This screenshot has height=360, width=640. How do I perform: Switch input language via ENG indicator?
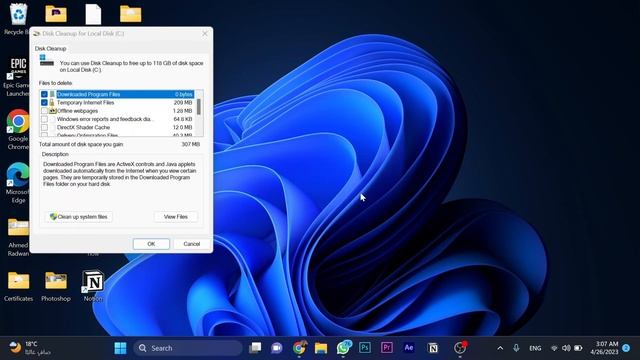(535, 348)
